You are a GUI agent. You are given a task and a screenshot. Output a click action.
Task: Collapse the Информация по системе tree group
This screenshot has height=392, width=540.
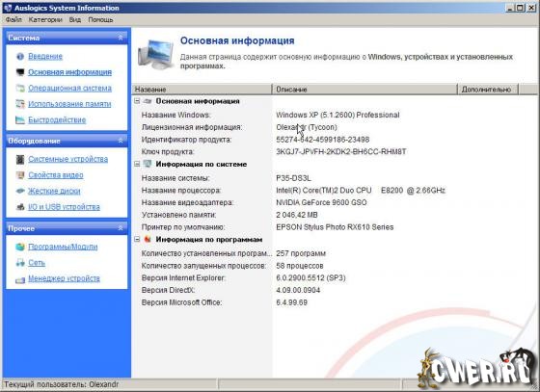pyautogui.click(x=137, y=164)
